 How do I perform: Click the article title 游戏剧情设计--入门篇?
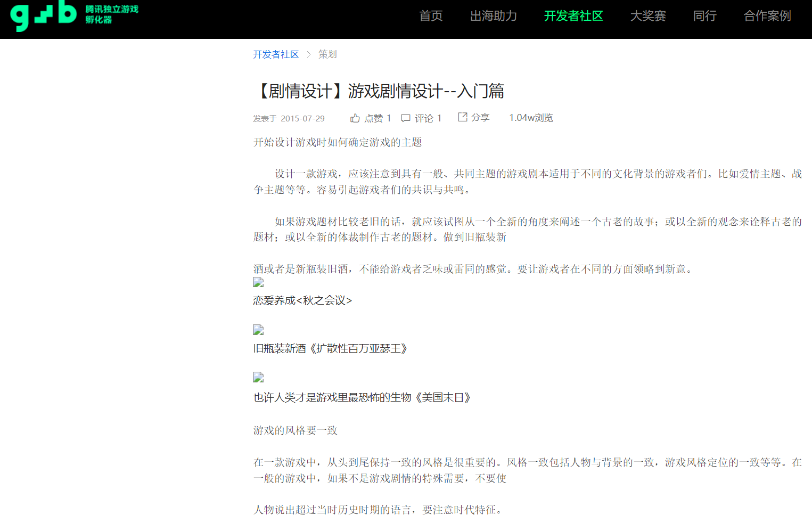(379, 91)
